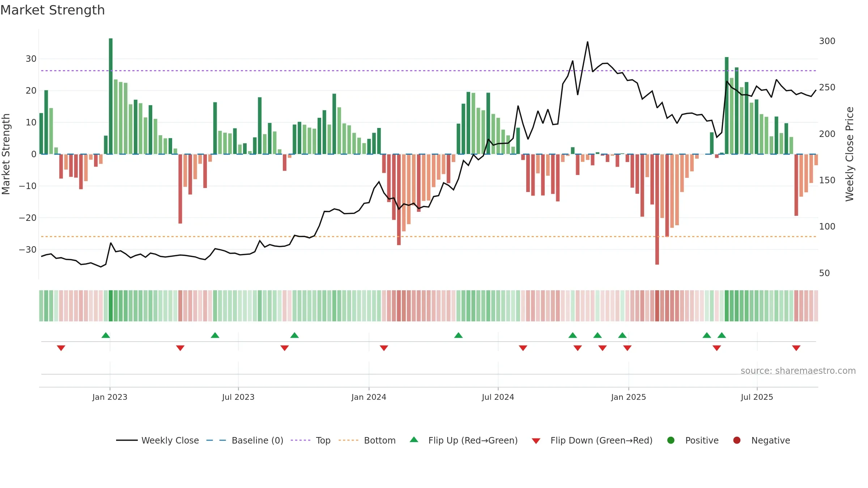Select the earliest red flip-down marker of 2022
This screenshot has height=488, width=868.
pos(61,348)
